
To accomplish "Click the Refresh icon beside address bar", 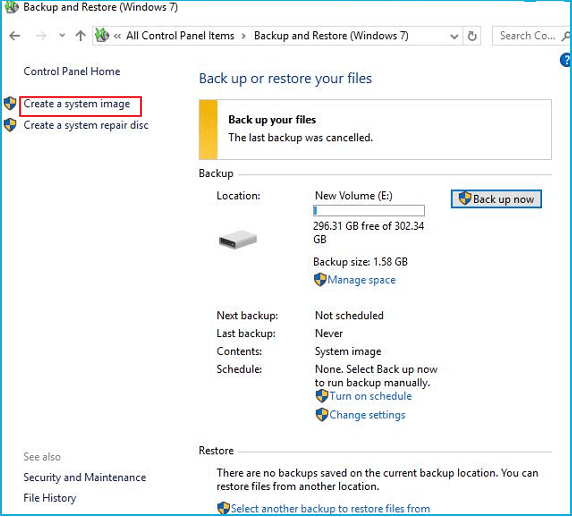I will point(472,36).
